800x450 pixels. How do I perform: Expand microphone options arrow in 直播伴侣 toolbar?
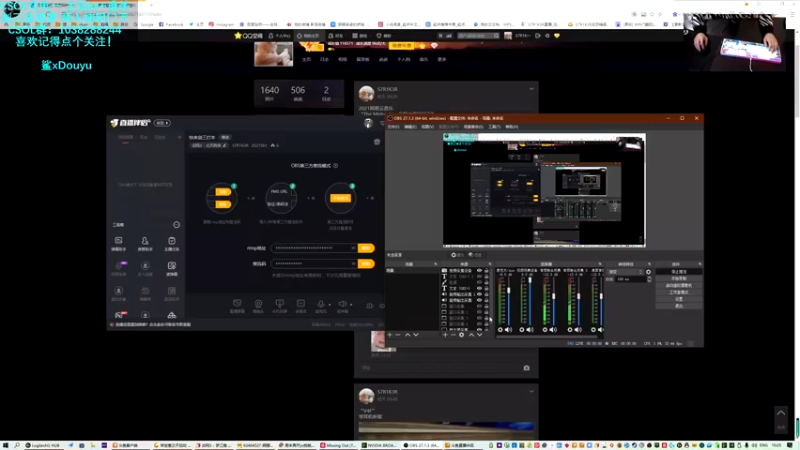click(x=329, y=305)
